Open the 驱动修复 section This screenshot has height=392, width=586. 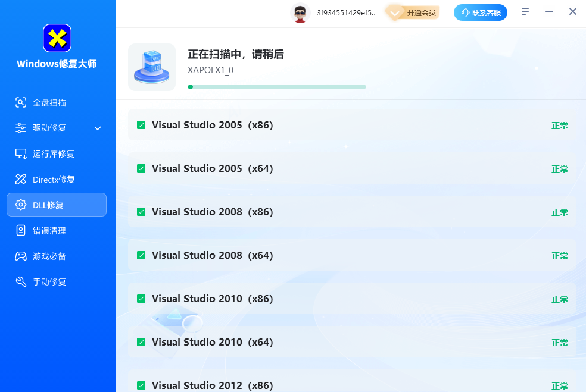57,128
